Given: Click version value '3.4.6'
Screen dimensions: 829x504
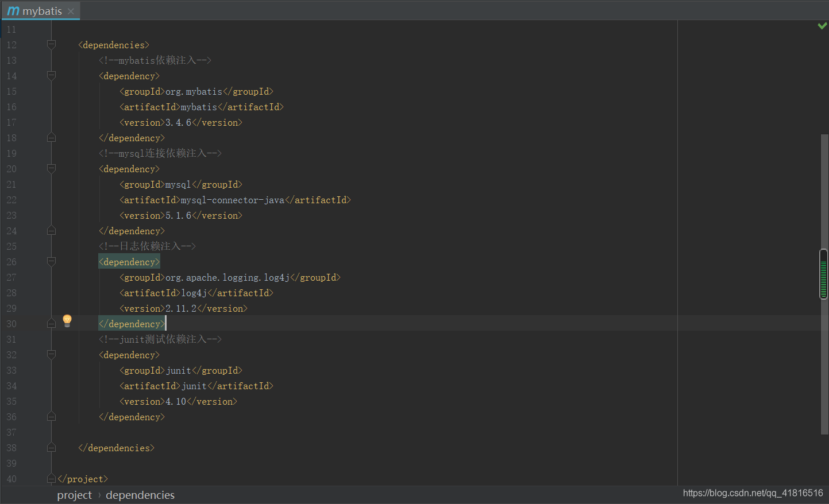Looking at the screenshot, I should [178, 122].
